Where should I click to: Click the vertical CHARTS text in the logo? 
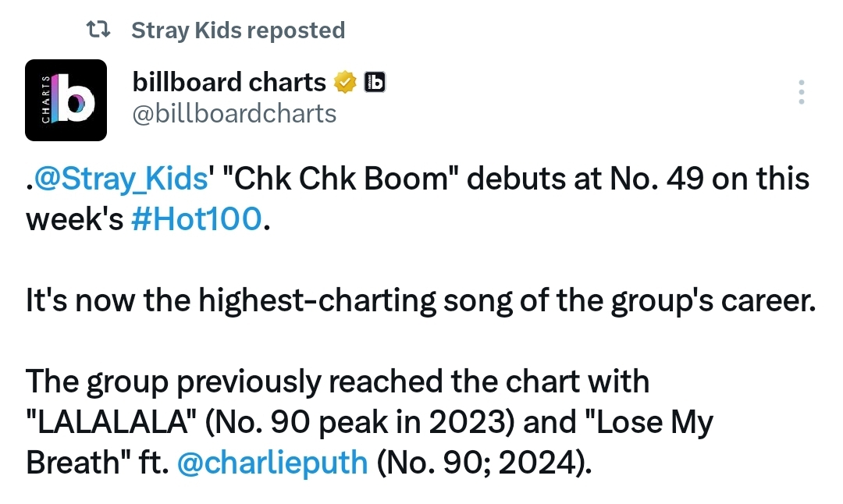46,100
